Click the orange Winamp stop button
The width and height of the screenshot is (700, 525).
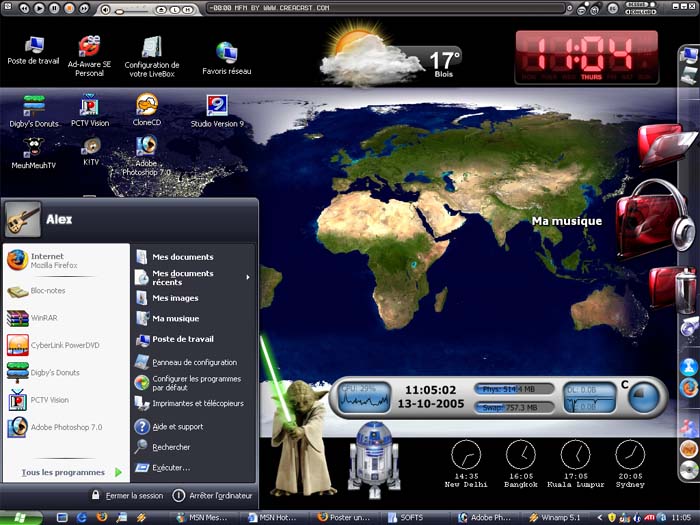[x=69, y=8]
